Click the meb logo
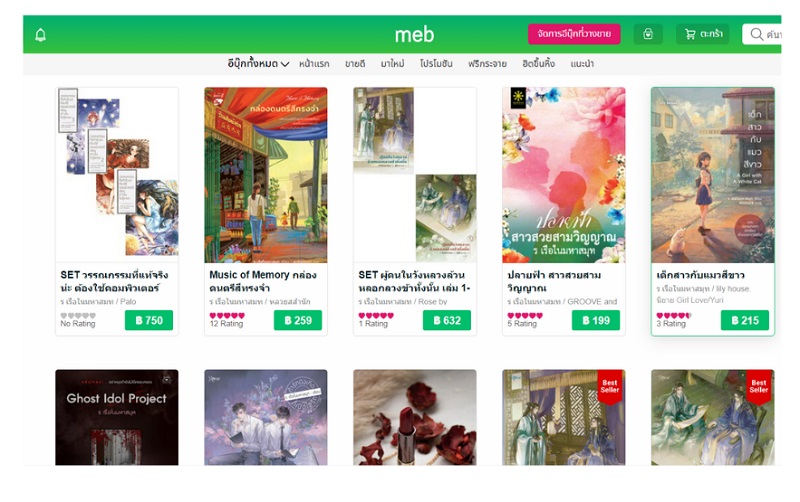This screenshot has height=502, width=800. pyautogui.click(x=414, y=35)
